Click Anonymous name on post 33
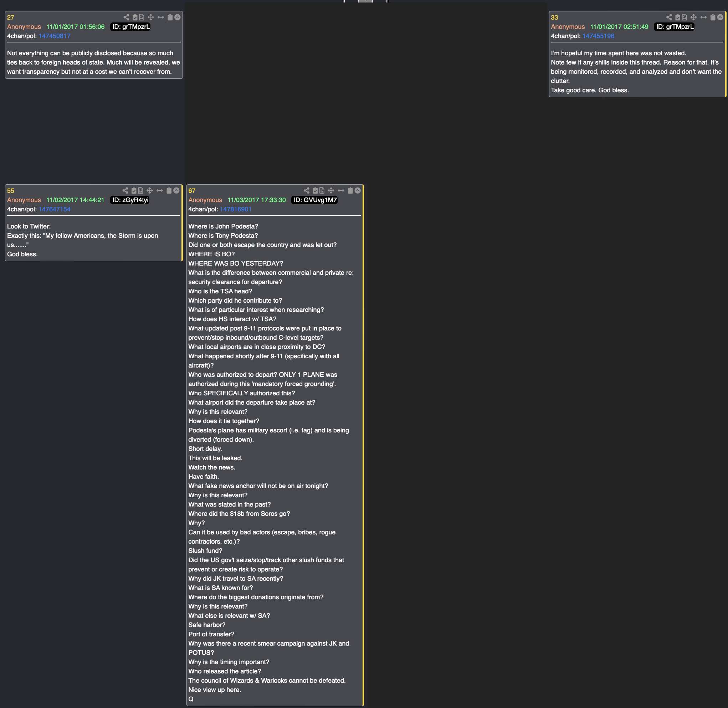Viewport: 728px width, 708px height. [x=568, y=27]
